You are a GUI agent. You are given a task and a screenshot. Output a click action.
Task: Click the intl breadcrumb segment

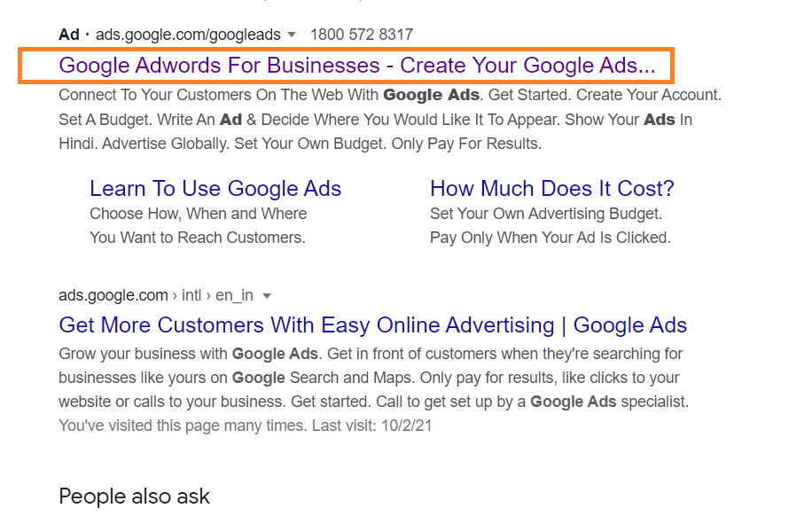click(191, 295)
